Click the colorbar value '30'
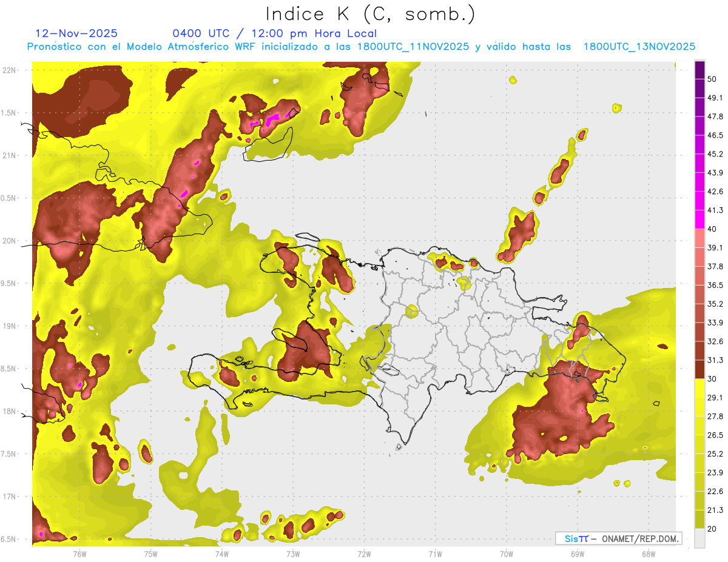Image resolution: width=728 pixels, height=562 pixels. coord(713,379)
